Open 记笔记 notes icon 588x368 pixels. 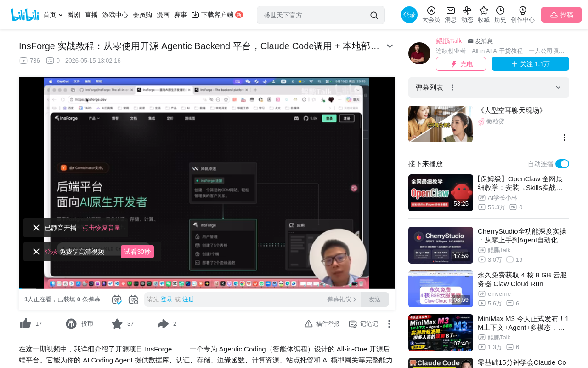pyautogui.click(x=353, y=324)
